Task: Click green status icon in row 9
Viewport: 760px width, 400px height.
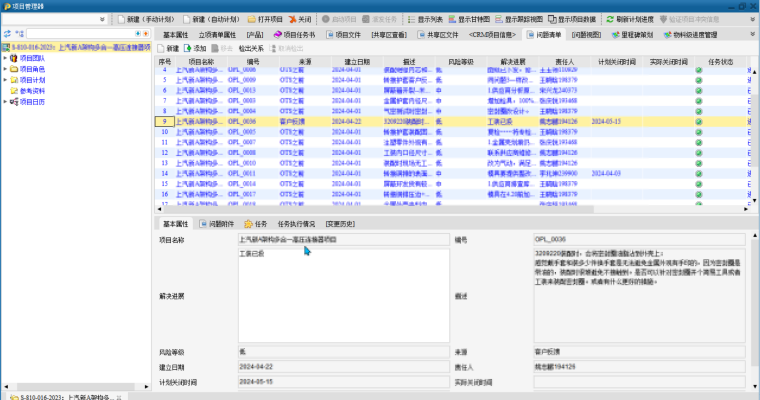Action: [699, 122]
